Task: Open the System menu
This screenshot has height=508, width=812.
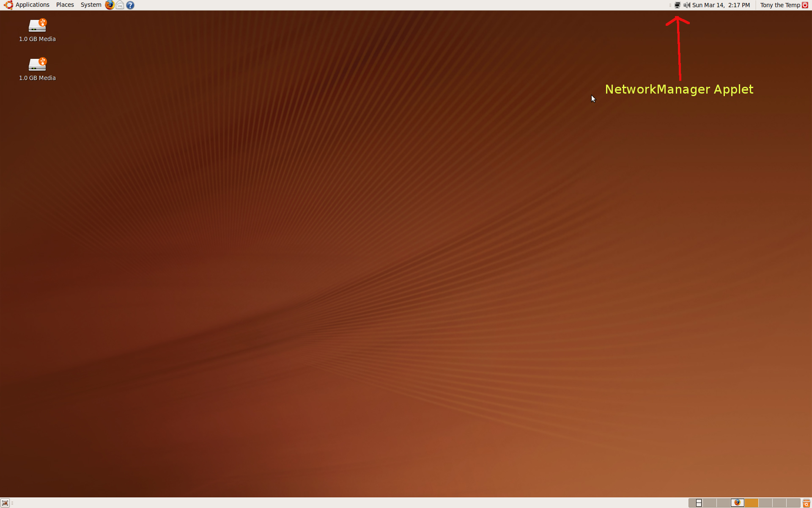Action: [91, 5]
